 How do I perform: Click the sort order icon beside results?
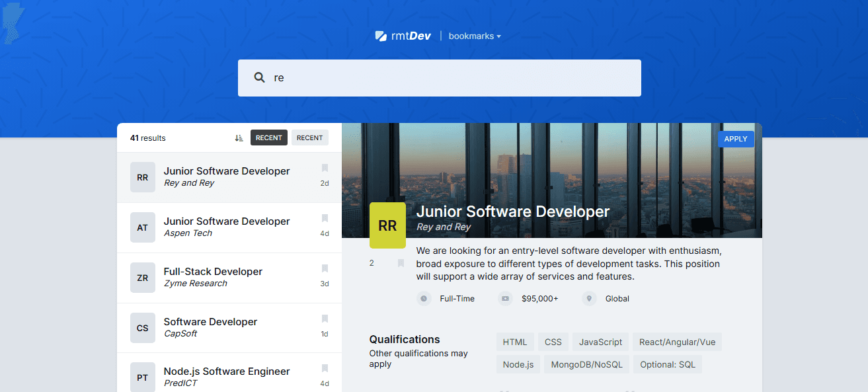[x=239, y=138]
